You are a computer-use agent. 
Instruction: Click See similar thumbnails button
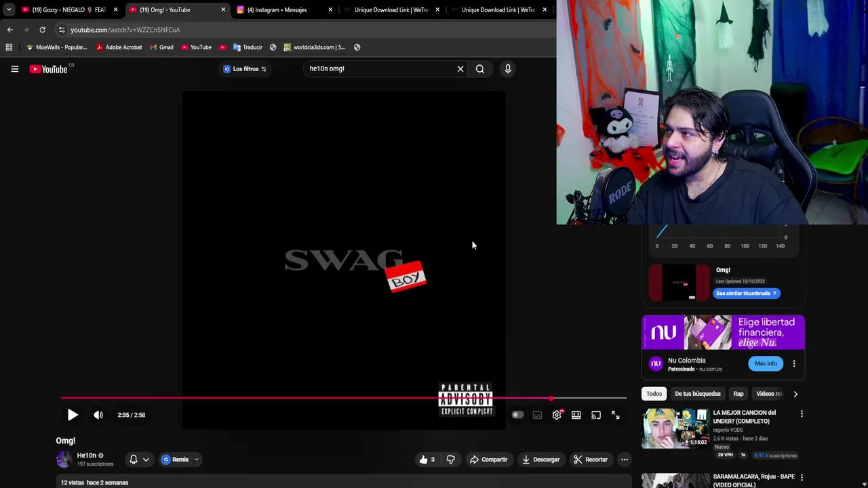747,293
